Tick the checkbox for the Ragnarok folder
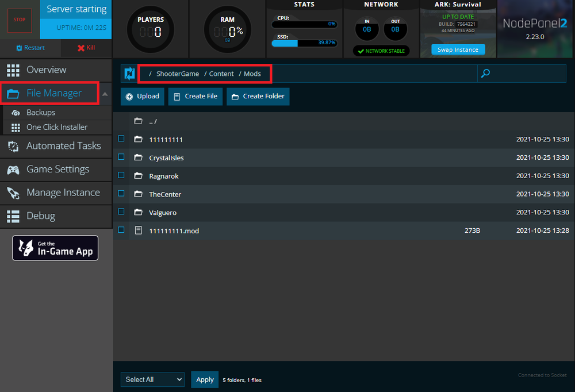The width and height of the screenshot is (575, 392). (121, 175)
